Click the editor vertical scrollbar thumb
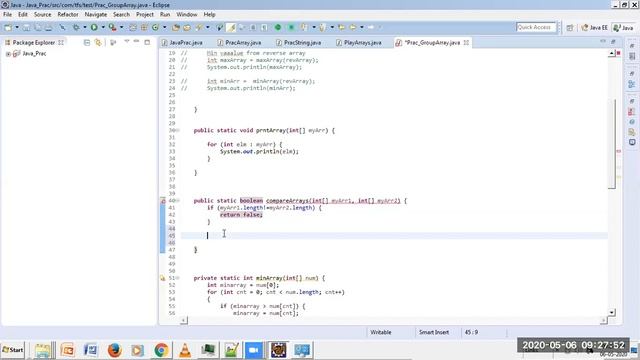 (611, 144)
